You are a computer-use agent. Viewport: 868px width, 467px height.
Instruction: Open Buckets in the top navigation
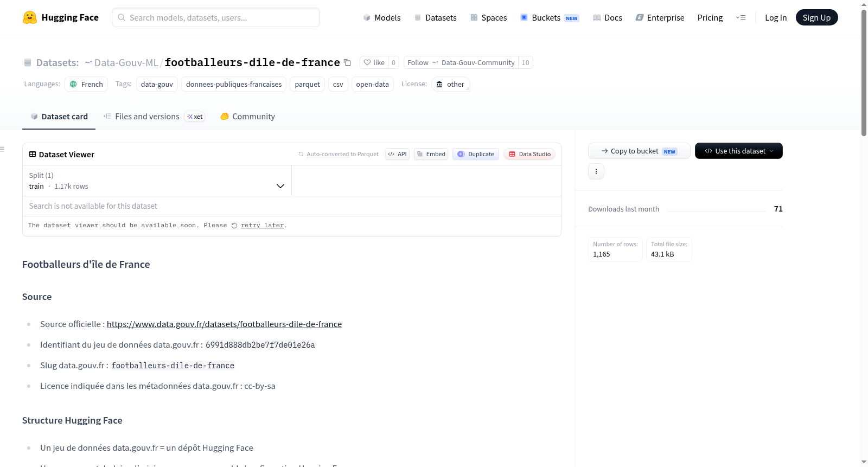550,18
